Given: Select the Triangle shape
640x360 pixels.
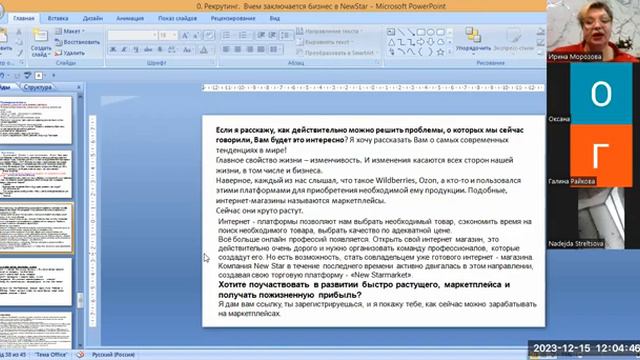Looking at the screenshot, I should tap(391, 42).
